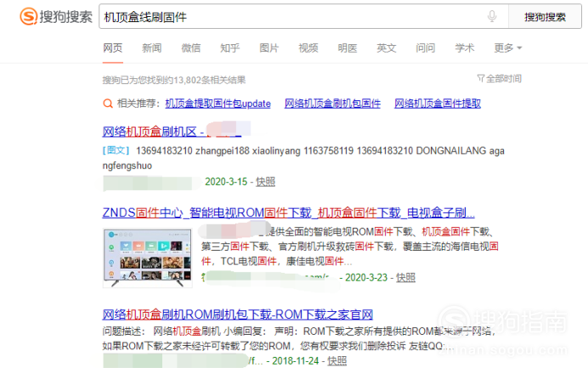Open related link 网络机顶盒固件提取
Viewport: 588px width, 379px height.
[x=438, y=104]
